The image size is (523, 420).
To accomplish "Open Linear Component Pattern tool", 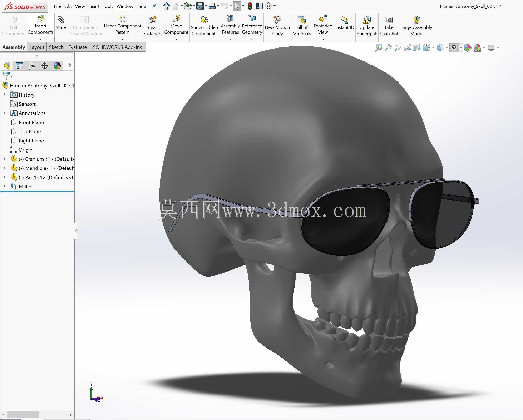I will pos(123,25).
